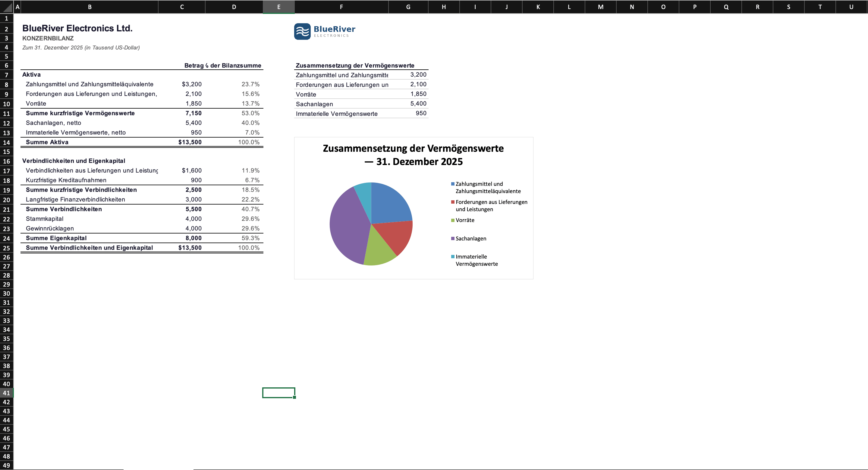Click the BlueRiver Electronics logo image

[325, 31]
